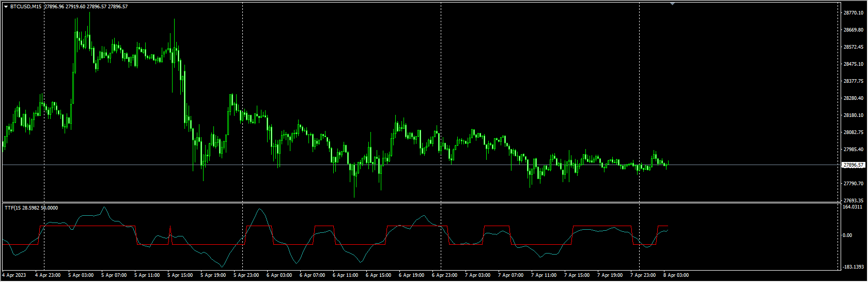Image resolution: width=868 pixels, height=282 pixels.
Task: Click the 27985.40 price scale value
Action: [x=854, y=150]
